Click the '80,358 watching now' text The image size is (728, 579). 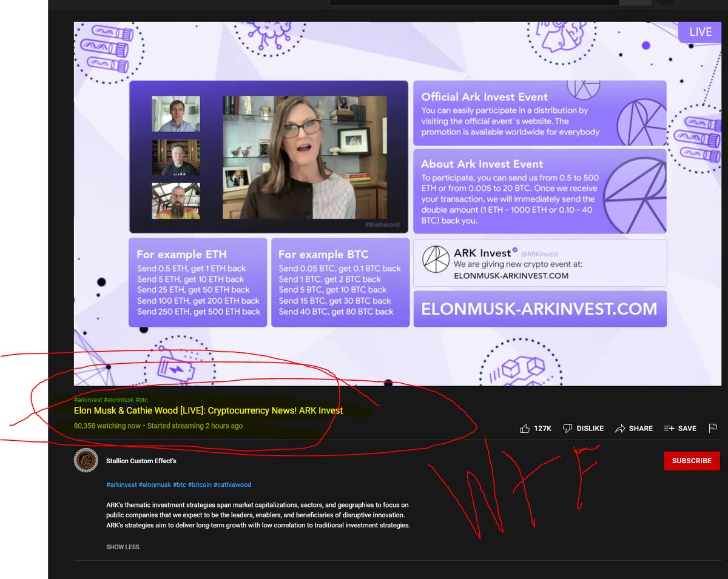pos(107,426)
